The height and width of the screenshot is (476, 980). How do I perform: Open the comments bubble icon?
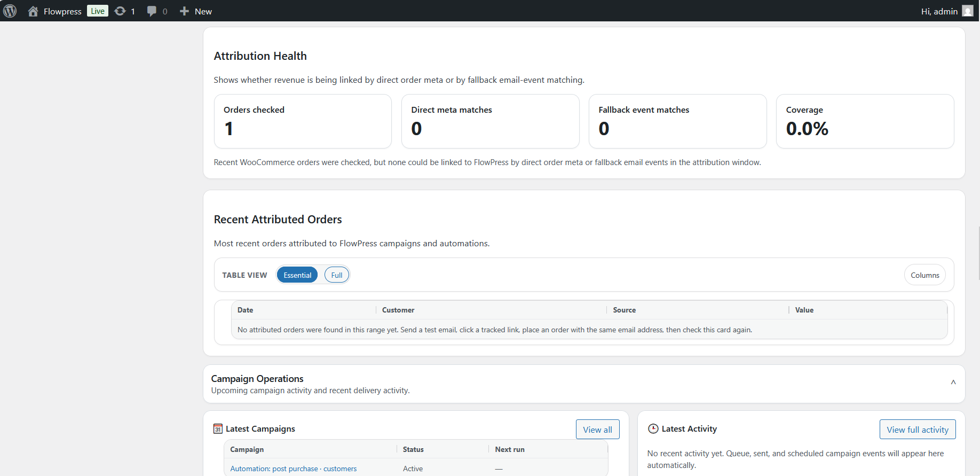[x=157, y=11]
